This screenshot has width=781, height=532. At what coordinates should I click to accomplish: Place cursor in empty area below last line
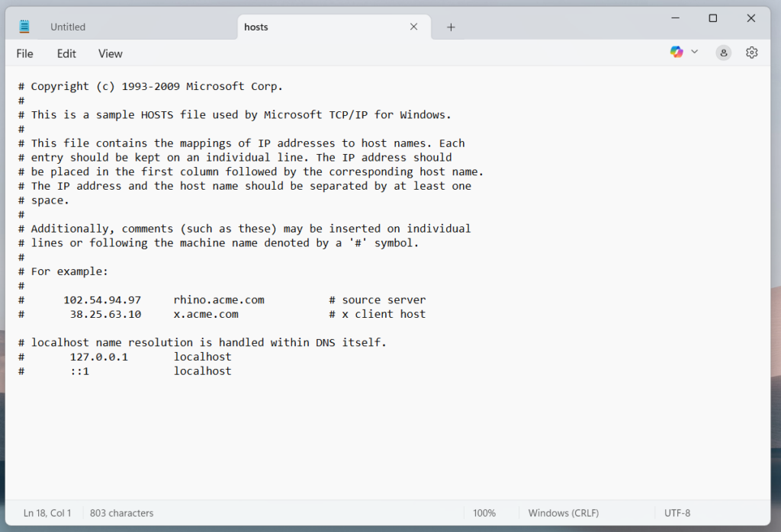click(x=388, y=438)
